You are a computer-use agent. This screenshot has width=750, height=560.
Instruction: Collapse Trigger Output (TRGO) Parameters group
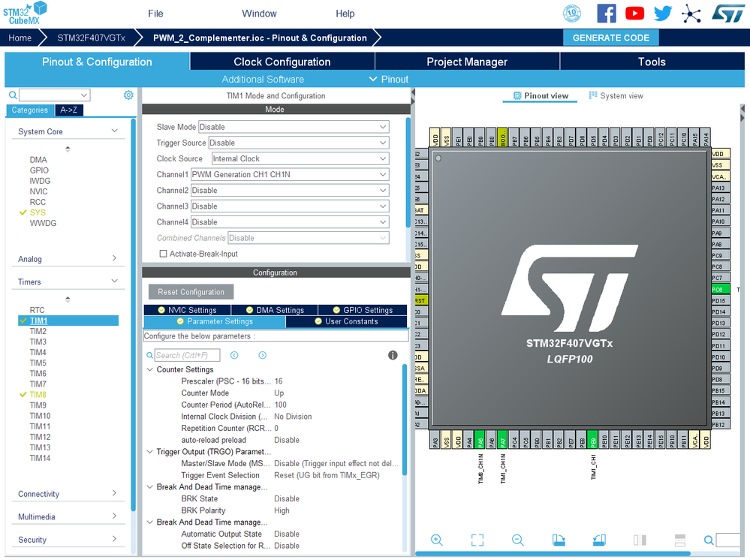pyautogui.click(x=149, y=452)
